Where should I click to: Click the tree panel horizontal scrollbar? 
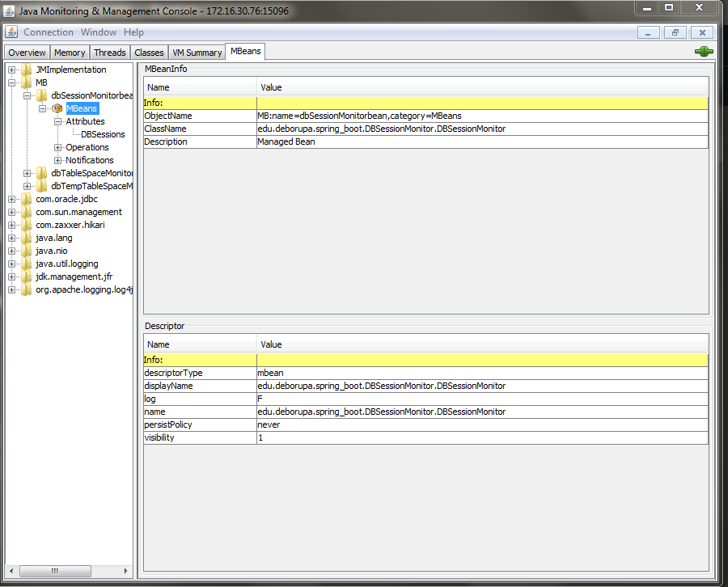57,571
